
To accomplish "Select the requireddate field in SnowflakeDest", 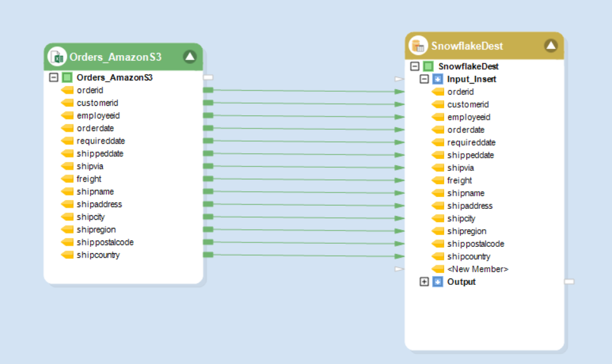I will [471, 142].
